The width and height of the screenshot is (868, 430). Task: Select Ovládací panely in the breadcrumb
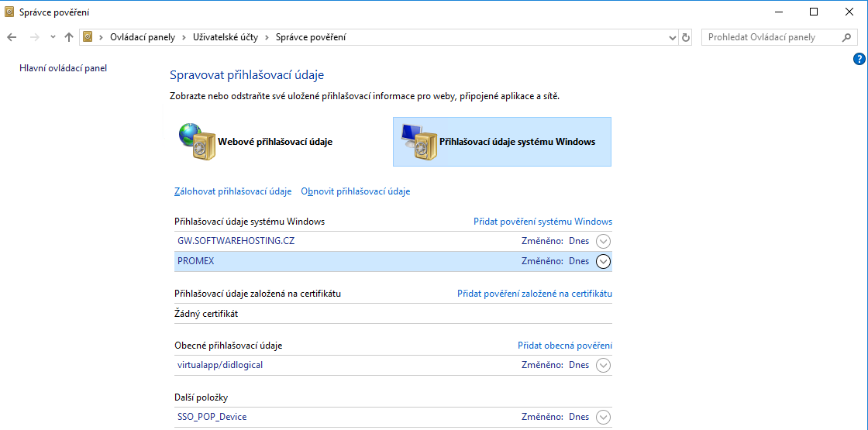pos(143,37)
